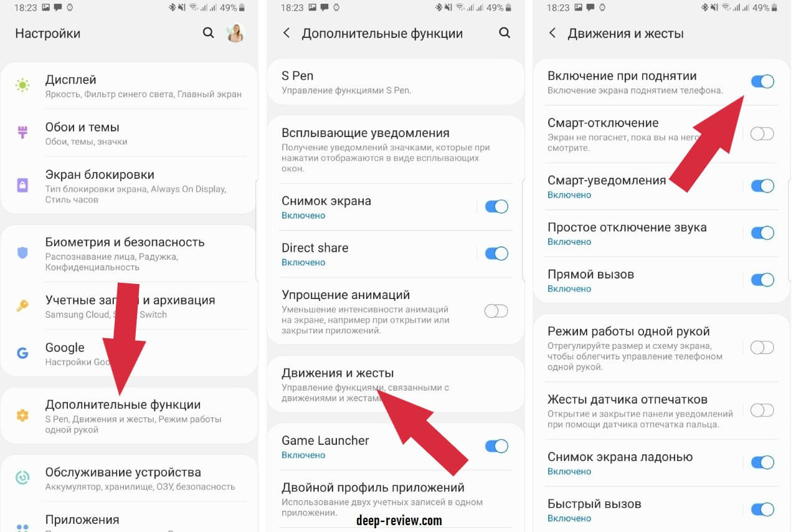Screen dimensions: 796x532
Task: Tap search icon in Дополнительные функции header
Action: pyautogui.click(x=505, y=33)
